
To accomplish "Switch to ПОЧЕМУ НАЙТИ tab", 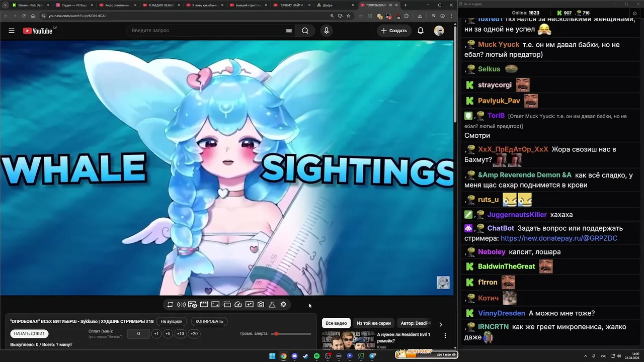I will 291,5.
